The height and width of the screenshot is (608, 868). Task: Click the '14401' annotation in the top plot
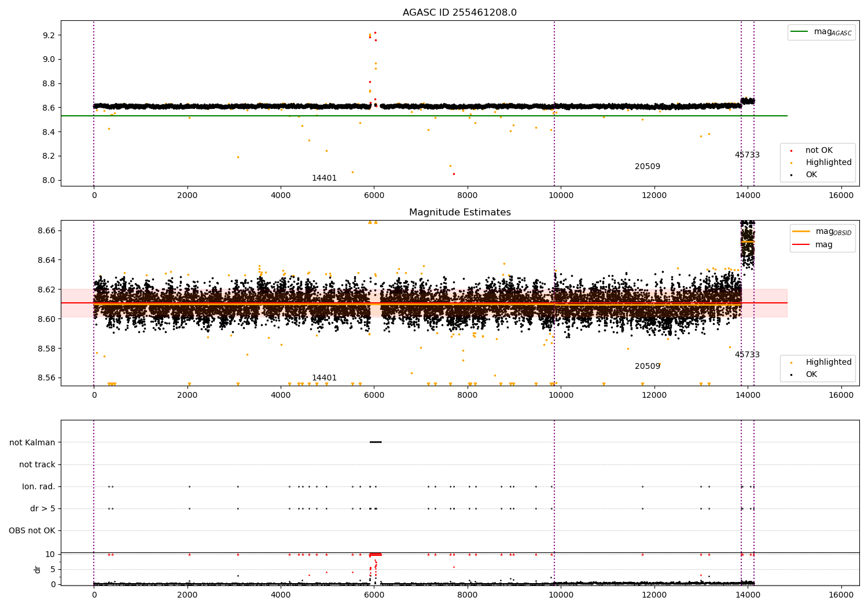[x=324, y=178]
